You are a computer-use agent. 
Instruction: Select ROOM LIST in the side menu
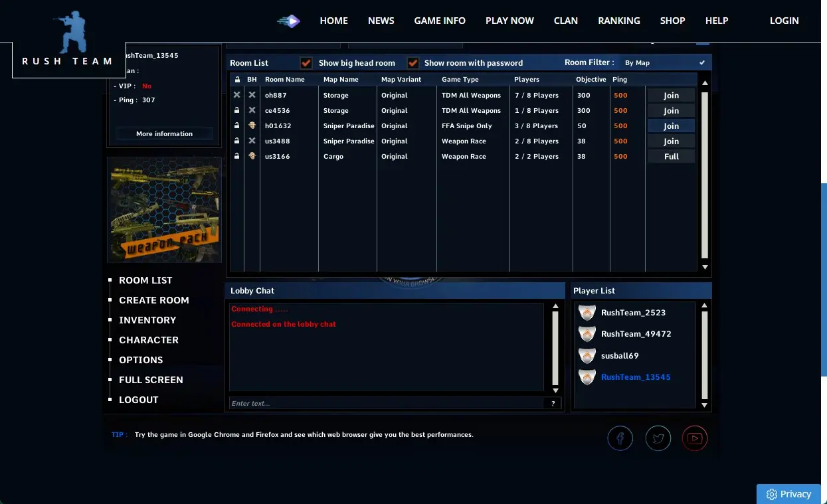click(x=145, y=280)
